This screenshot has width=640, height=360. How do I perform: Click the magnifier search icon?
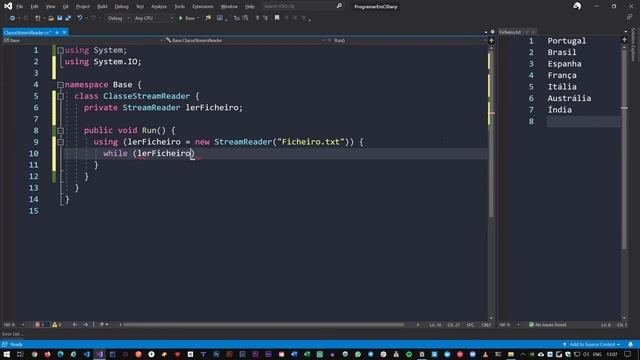pyautogui.click(x=339, y=6)
